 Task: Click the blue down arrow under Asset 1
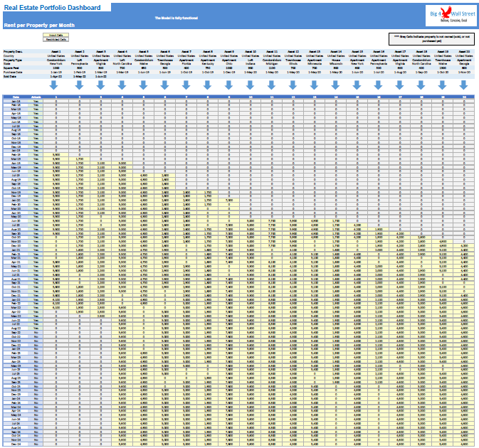53,85
